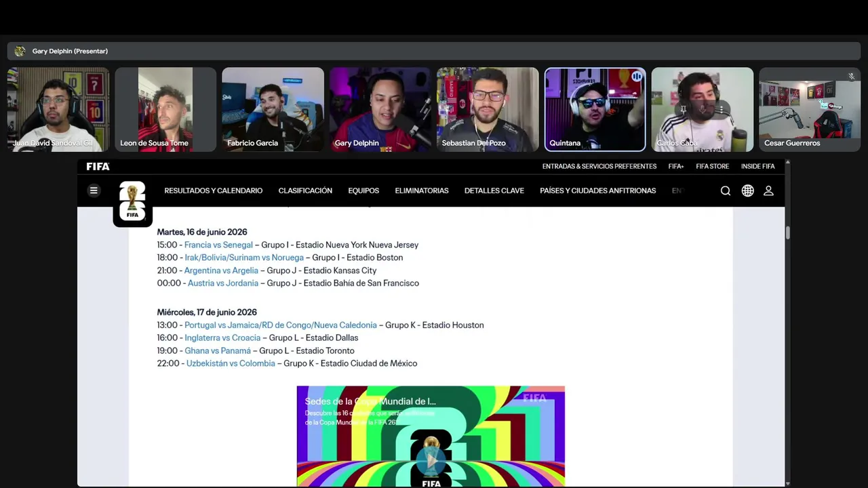Viewport: 868px width, 488px height.
Task: Click the Miércoles, 17 de junio 2026 heading
Action: click(207, 312)
